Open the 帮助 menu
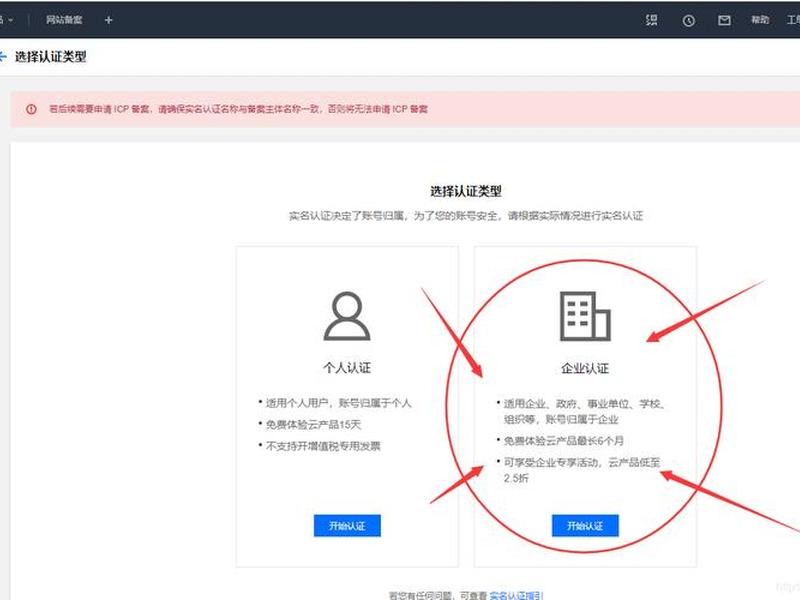 coord(760,20)
